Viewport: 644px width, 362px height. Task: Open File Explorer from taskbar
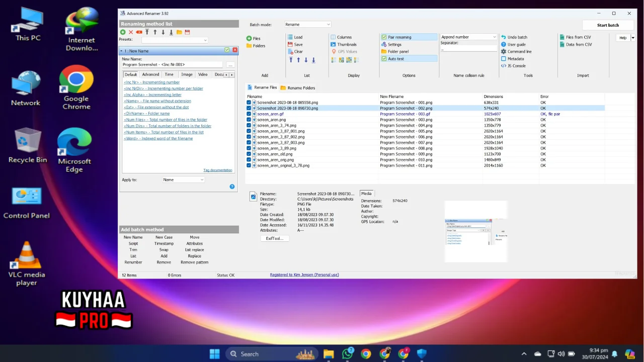point(328,354)
